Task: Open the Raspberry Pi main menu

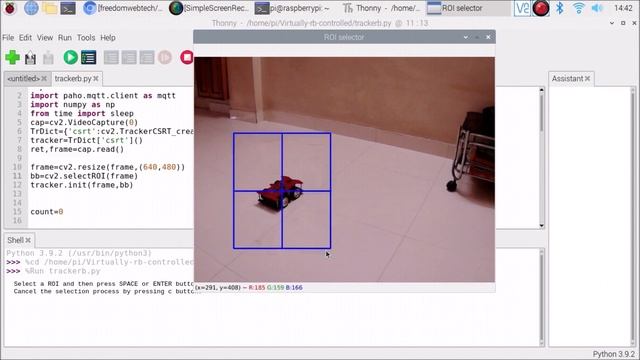Action: coord(9,8)
